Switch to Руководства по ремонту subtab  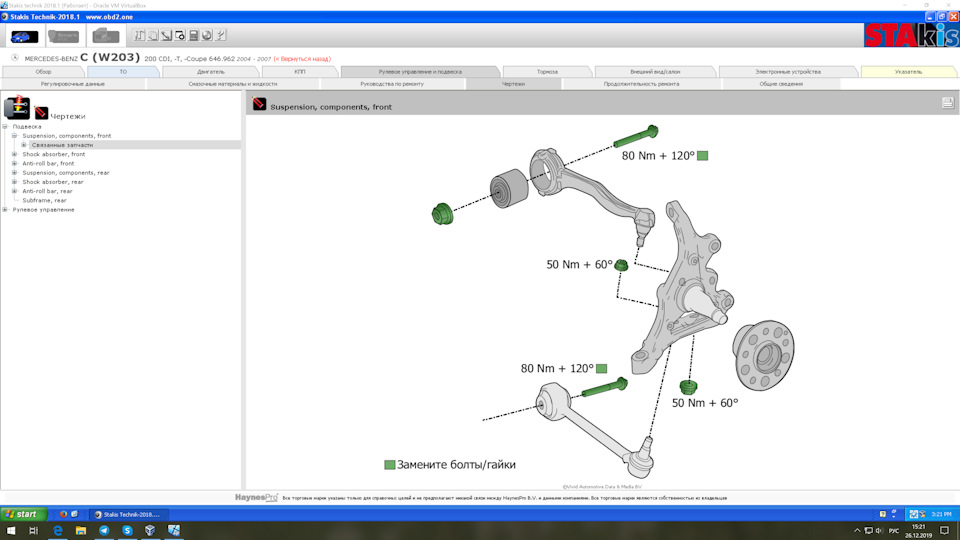[392, 84]
